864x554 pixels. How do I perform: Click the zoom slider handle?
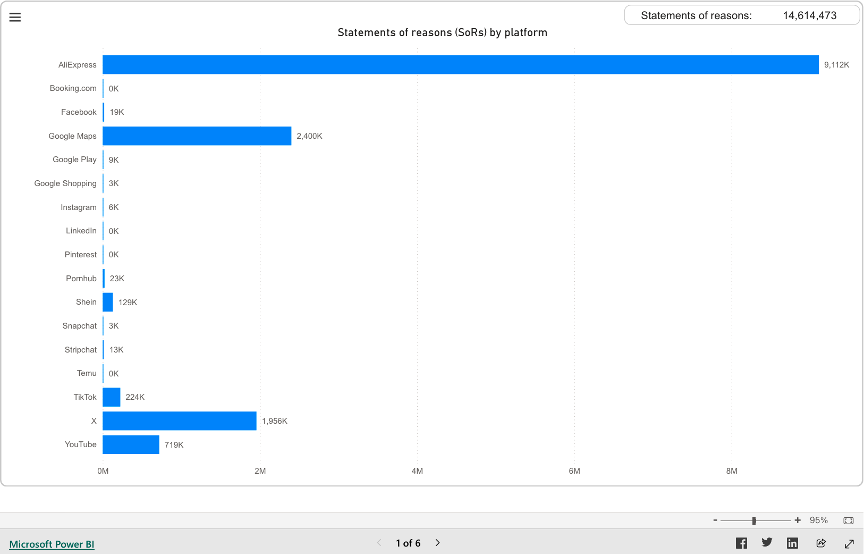click(754, 520)
